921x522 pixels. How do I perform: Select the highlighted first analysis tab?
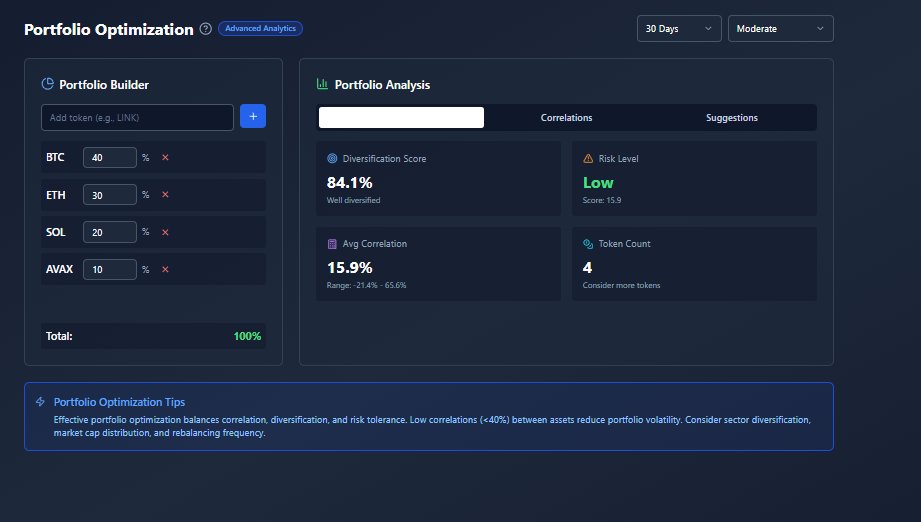point(401,117)
